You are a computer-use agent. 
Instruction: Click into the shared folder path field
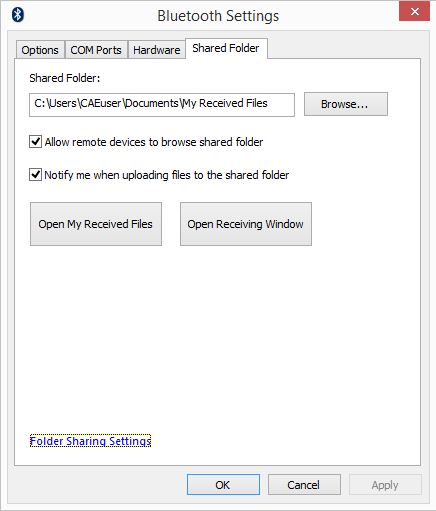[162, 105]
